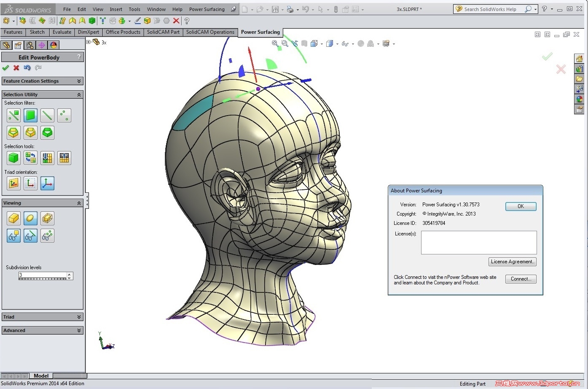Click the Subdivision levels value field
The image size is (588, 389).
pos(43,275)
